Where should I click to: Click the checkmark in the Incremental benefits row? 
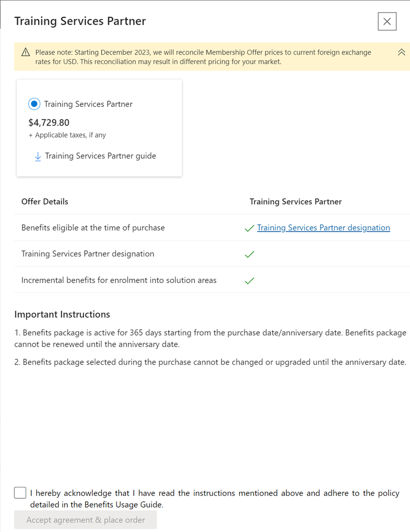click(x=249, y=281)
